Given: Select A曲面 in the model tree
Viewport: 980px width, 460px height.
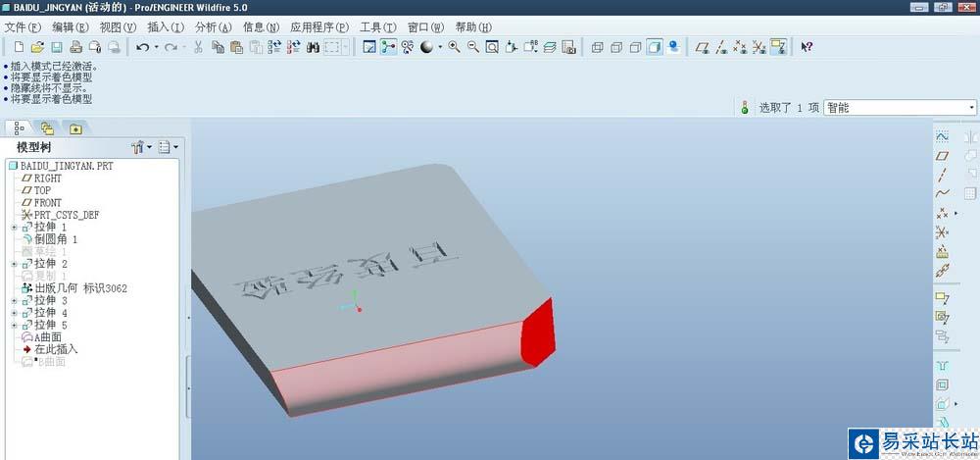Looking at the screenshot, I should (x=41, y=337).
